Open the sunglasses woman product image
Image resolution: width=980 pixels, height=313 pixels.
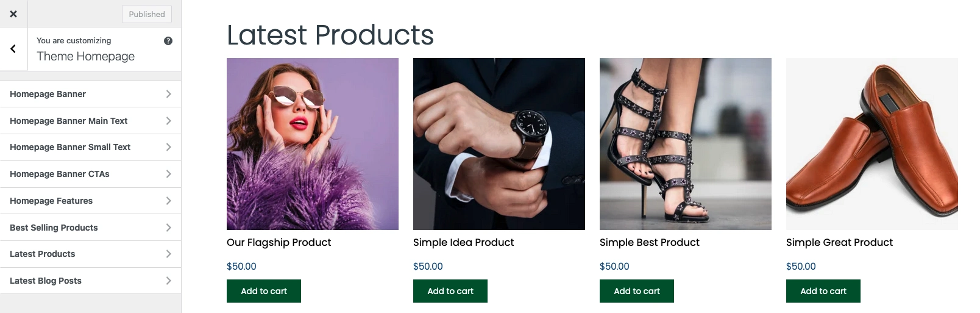point(313,144)
